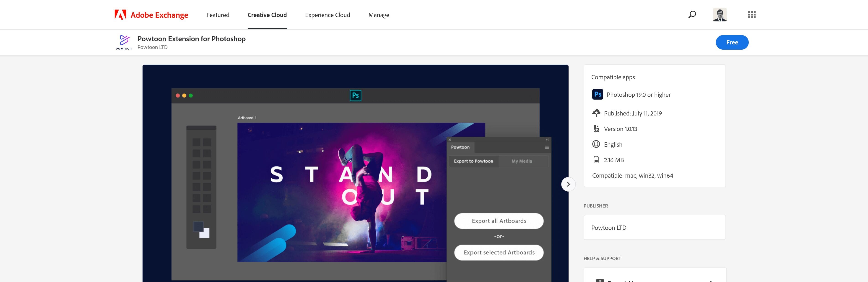This screenshot has width=868, height=282.
Task: Click the Published cloud upload icon
Action: 596,113
